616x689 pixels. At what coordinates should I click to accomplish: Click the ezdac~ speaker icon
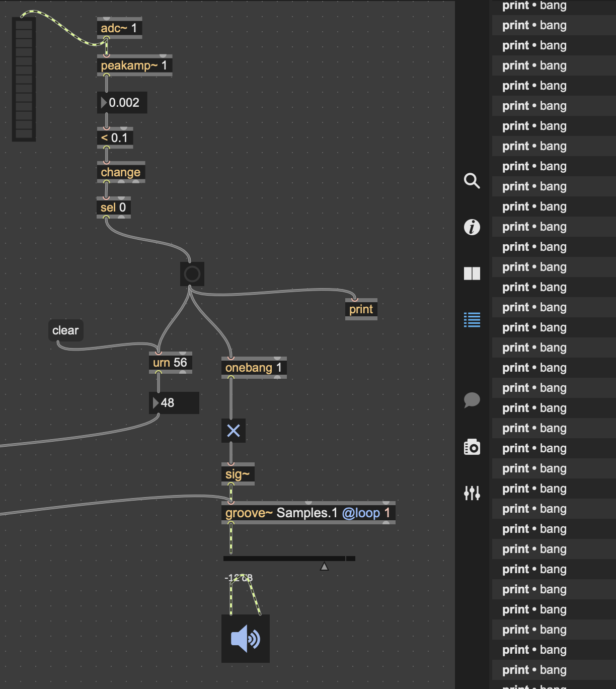pos(245,639)
